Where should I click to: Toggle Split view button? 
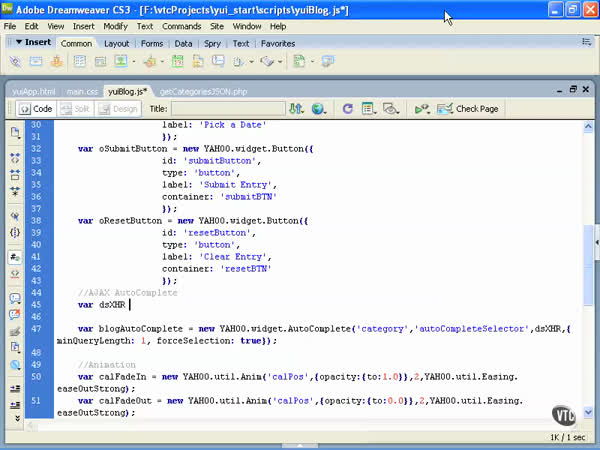pos(74,108)
